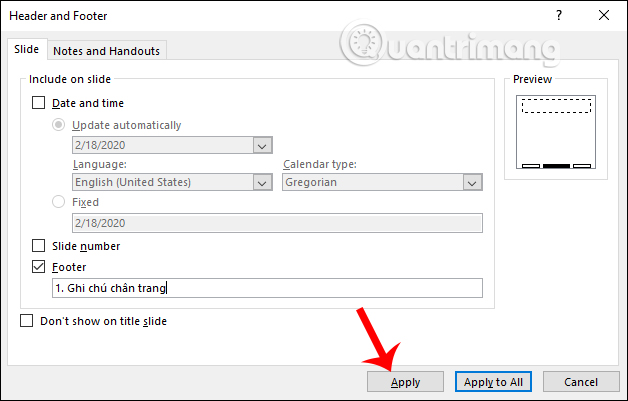Viewport: 628px width, 401px height.
Task: Select the Update automatically radio button
Action: pos(59,125)
